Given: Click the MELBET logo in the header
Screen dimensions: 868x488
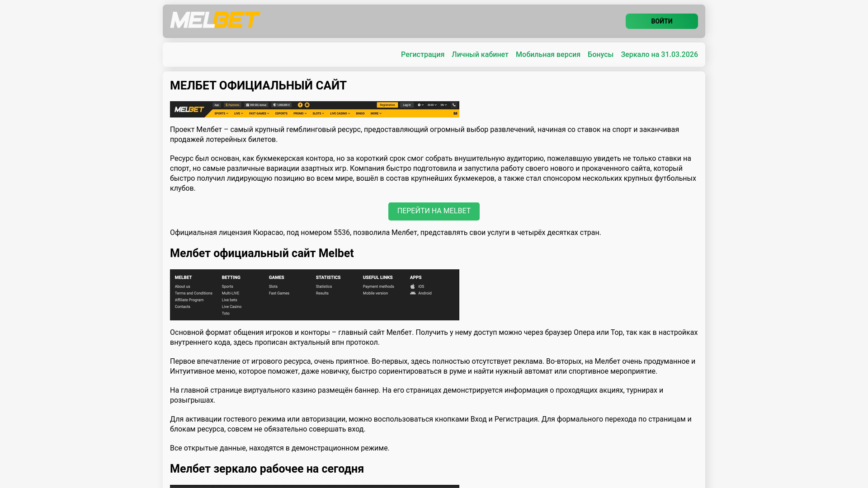Looking at the screenshot, I should click(x=215, y=20).
